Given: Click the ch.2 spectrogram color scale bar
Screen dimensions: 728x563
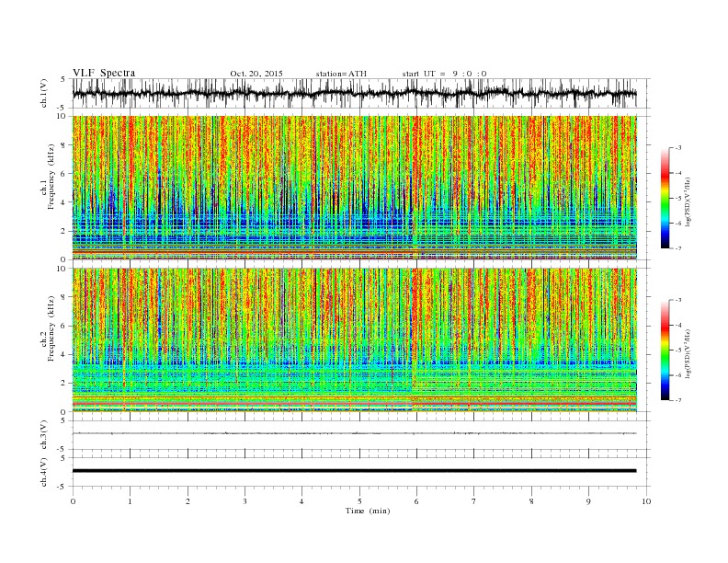Looking at the screenshot, I should (x=665, y=350).
